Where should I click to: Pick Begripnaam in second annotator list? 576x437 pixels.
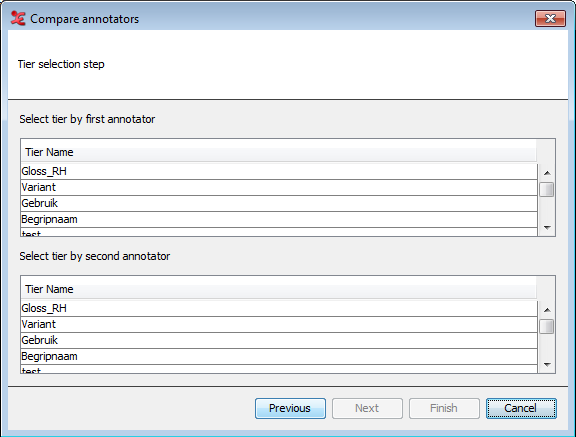[279, 357]
